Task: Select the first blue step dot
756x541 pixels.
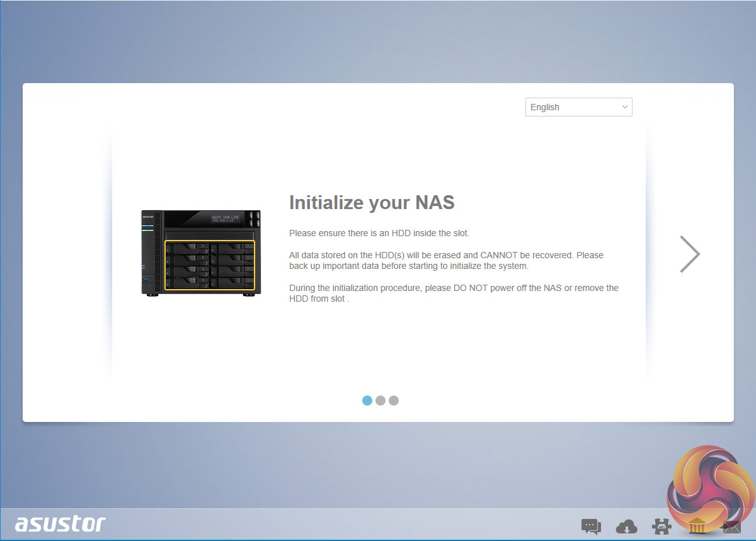Action: (x=367, y=401)
